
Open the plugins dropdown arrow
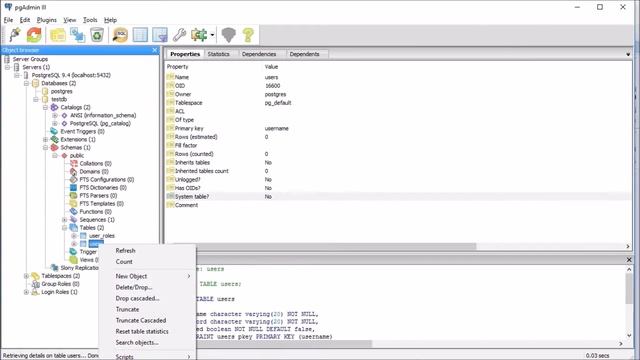click(212, 35)
